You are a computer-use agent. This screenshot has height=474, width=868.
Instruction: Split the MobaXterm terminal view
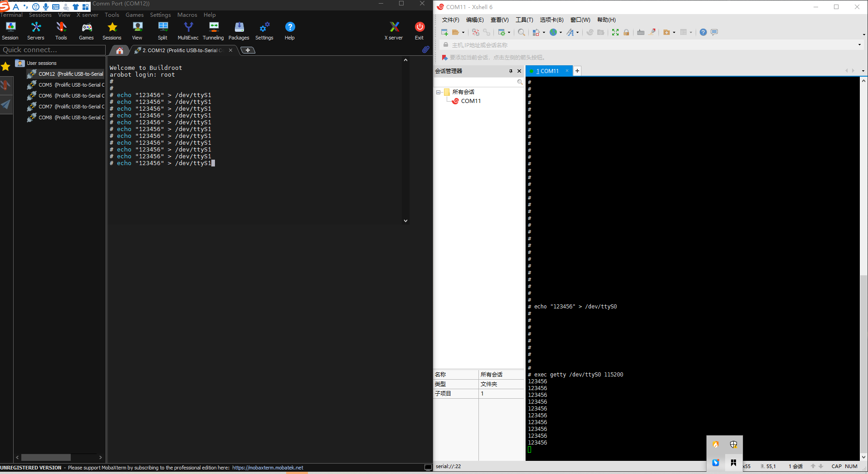coord(162,30)
